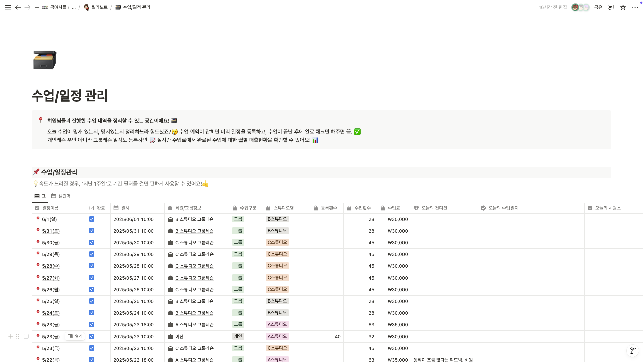The height and width of the screenshot is (362, 644).
Task: Open the more options ellipsis menu
Action: pyautogui.click(x=635, y=7)
